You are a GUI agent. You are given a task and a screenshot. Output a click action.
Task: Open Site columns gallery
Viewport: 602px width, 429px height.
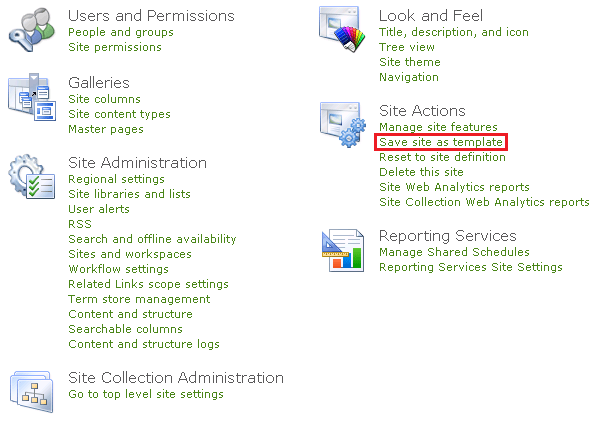pos(104,99)
